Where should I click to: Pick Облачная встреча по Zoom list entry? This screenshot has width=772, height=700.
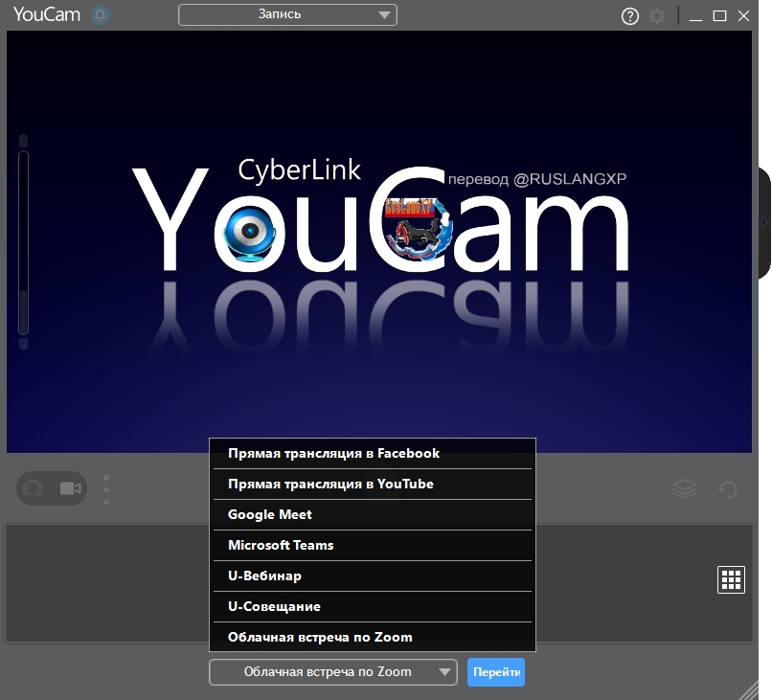(x=373, y=637)
